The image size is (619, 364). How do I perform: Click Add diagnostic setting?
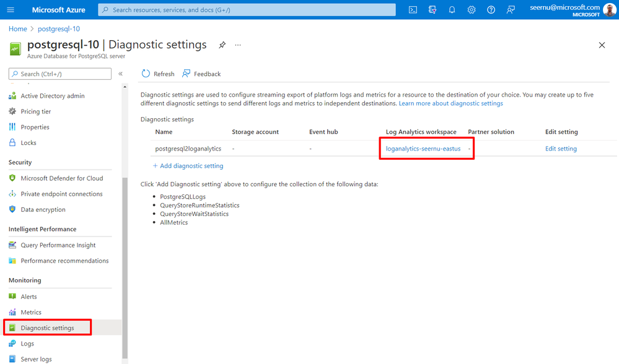point(188,166)
